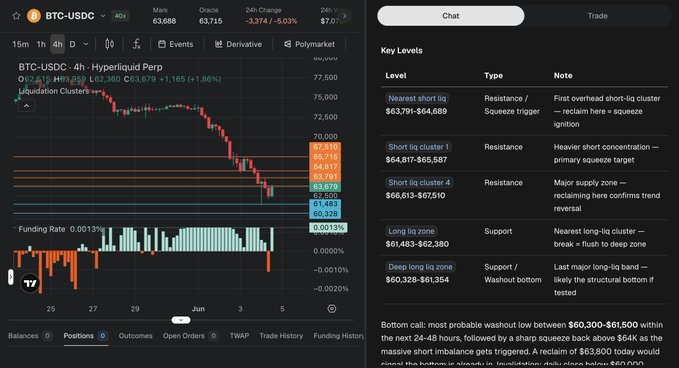Switch to the Outcomes tab
The width and height of the screenshot is (679, 368).
136,336
